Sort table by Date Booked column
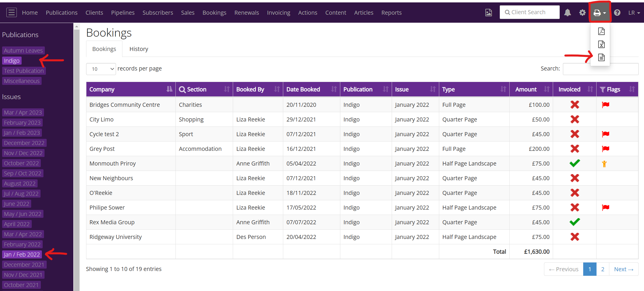The image size is (644, 291). [311, 89]
